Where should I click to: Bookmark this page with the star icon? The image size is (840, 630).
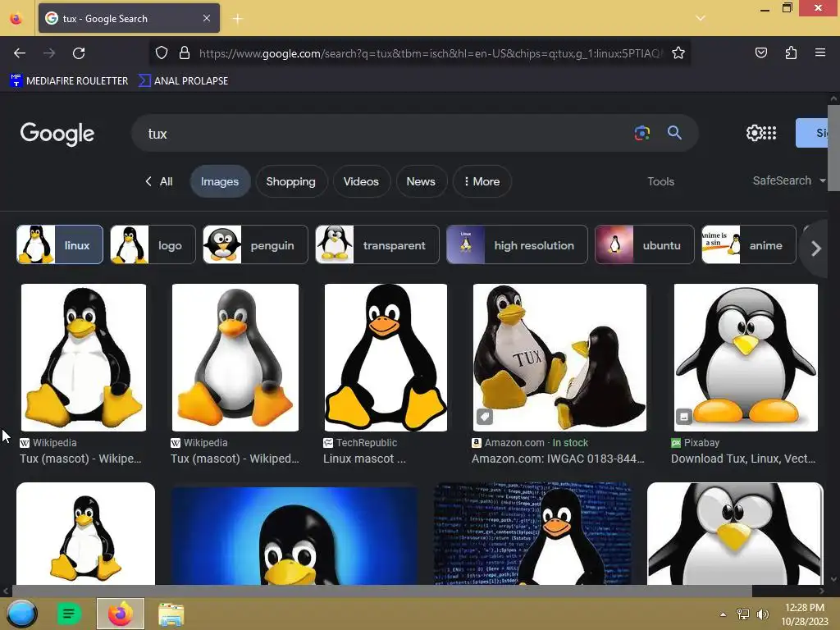(x=678, y=52)
